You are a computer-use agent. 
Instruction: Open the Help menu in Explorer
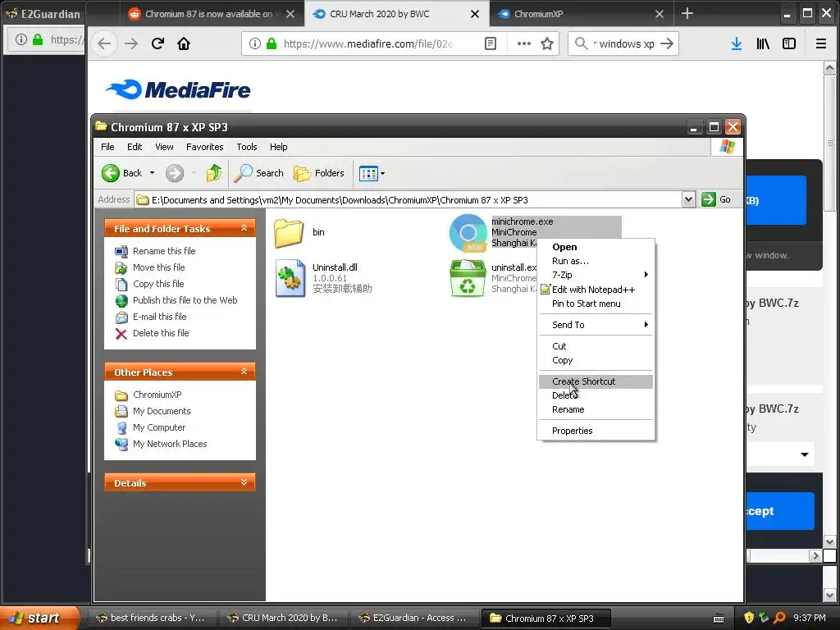278,147
